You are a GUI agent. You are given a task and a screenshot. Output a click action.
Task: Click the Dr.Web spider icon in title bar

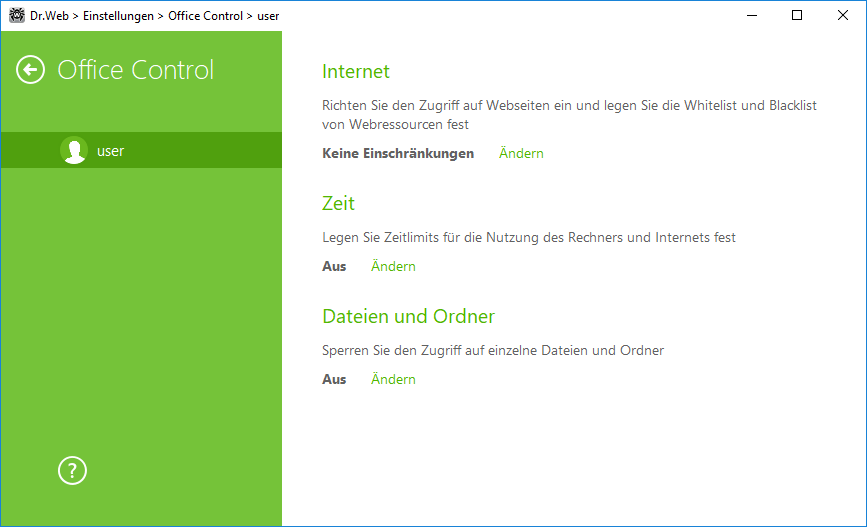pos(17,15)
